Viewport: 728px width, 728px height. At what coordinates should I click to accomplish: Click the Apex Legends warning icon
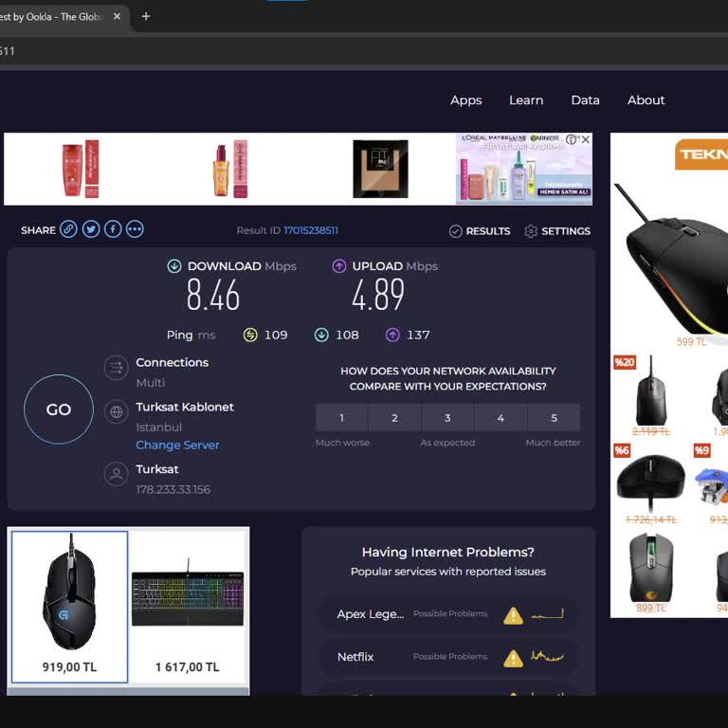(x=513, y=615)
